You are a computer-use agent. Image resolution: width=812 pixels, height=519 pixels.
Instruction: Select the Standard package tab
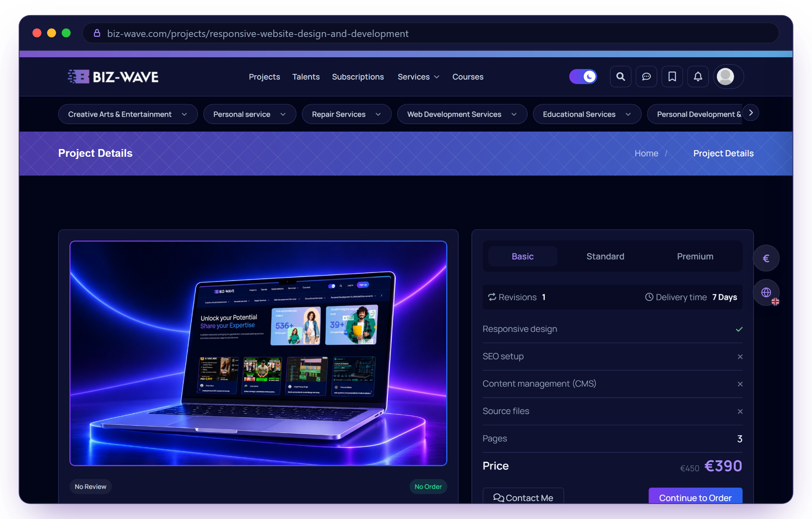pyautogui.click(x=605, y=256)
